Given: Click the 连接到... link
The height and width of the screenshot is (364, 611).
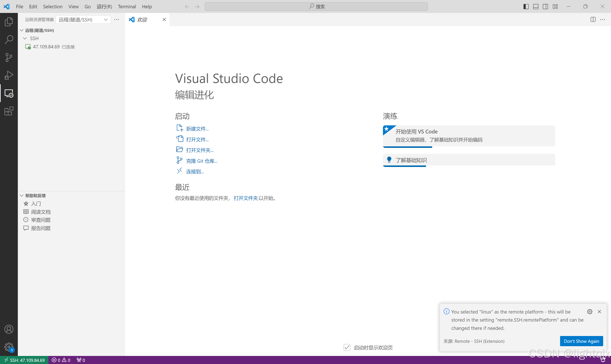Looking at the screenshot, I should (195, 172).
